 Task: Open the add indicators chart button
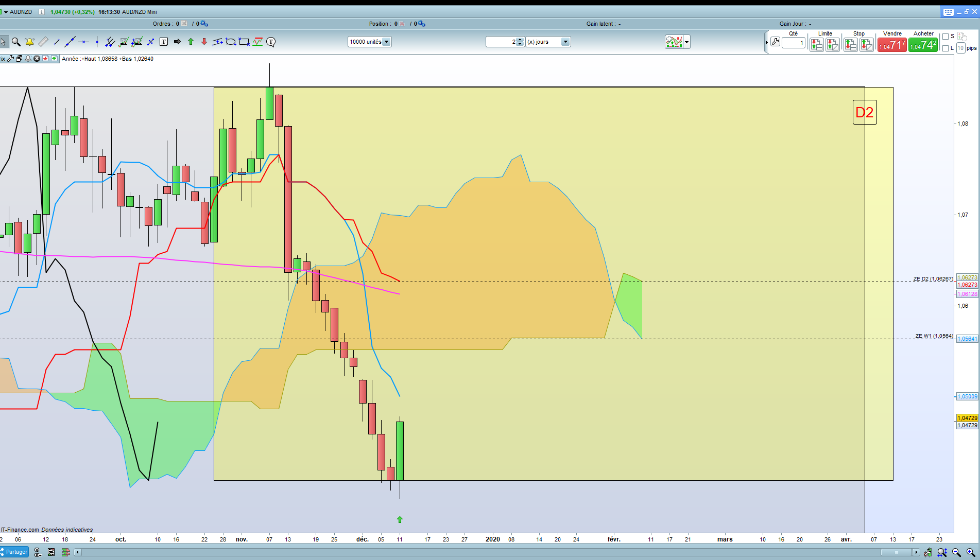[x=674, y=42]
